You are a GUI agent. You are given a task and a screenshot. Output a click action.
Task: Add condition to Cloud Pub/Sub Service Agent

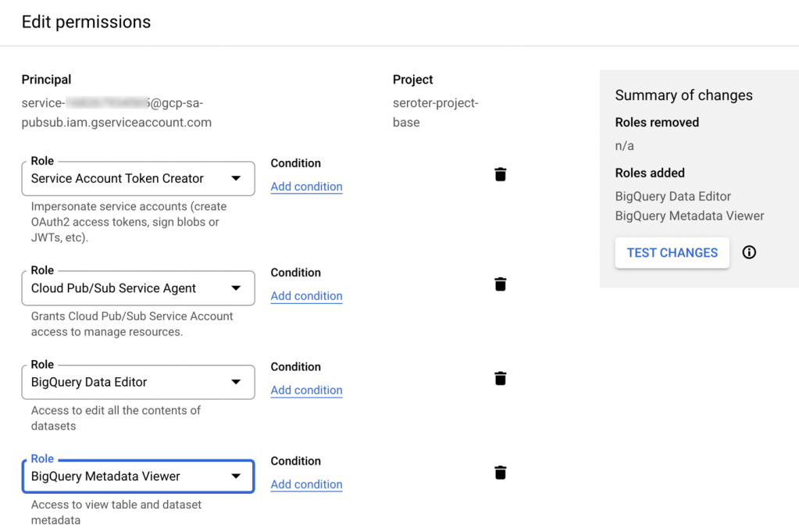306,296
